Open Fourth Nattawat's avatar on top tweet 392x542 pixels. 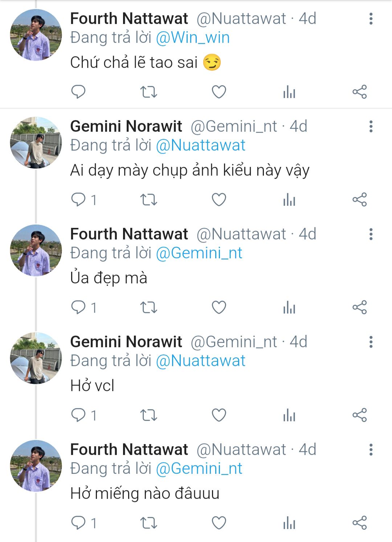[36, 35]
